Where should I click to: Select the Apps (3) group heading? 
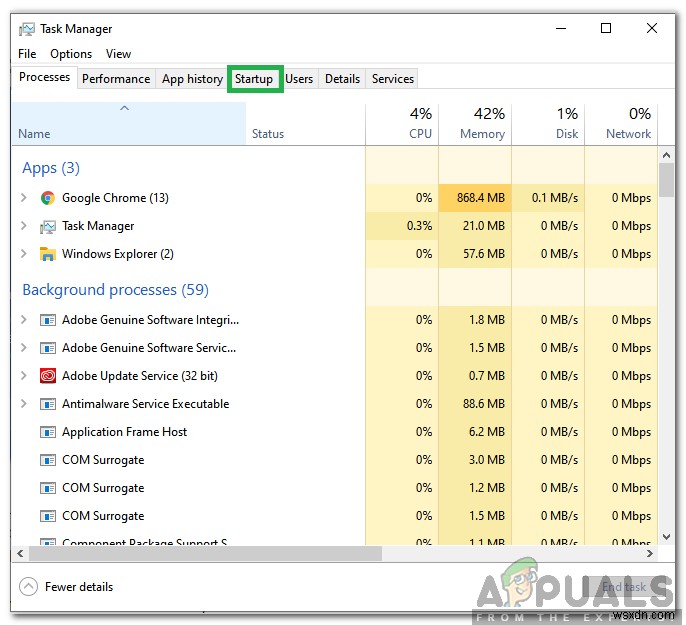click(51, 168)
